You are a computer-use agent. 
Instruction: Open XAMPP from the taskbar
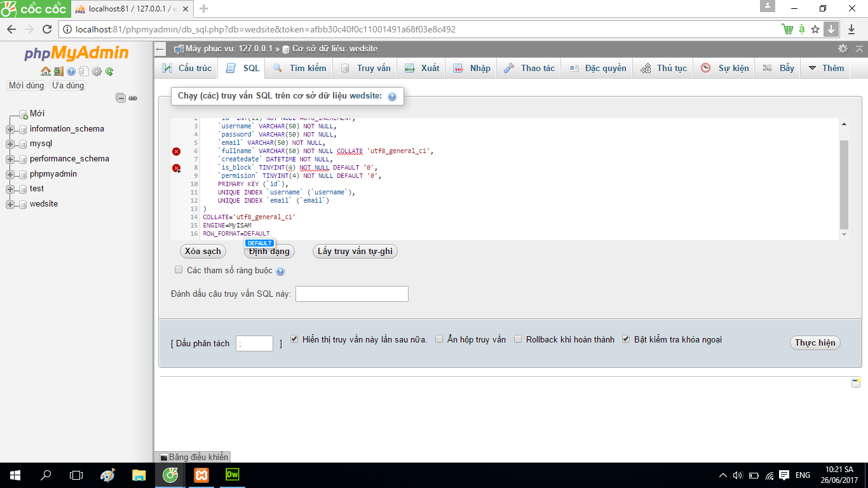coord(201,475)
